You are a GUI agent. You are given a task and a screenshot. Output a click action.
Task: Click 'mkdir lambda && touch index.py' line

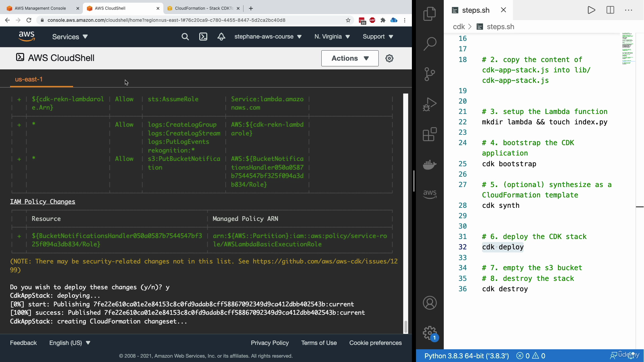545,122
